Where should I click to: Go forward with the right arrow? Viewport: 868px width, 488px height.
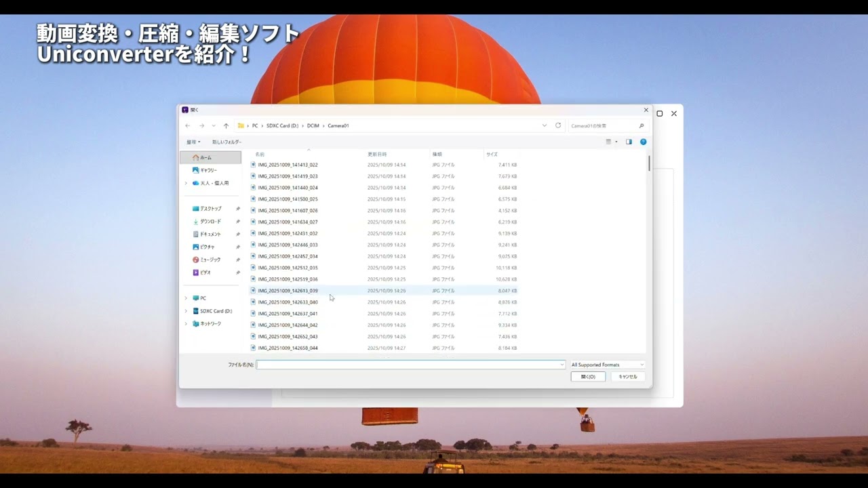tap(201, 125)
